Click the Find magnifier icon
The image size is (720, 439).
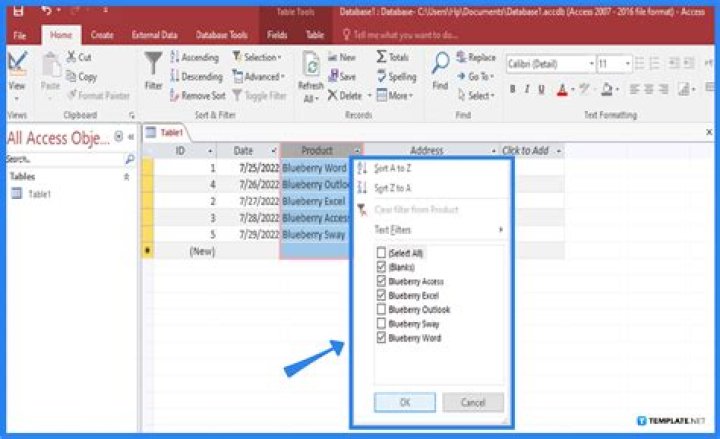440,63
